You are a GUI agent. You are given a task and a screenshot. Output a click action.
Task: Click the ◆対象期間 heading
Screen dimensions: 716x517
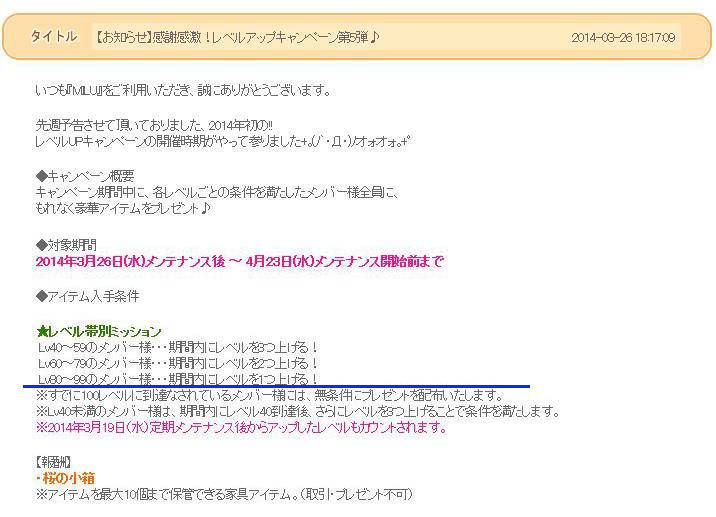pos(68,244)
